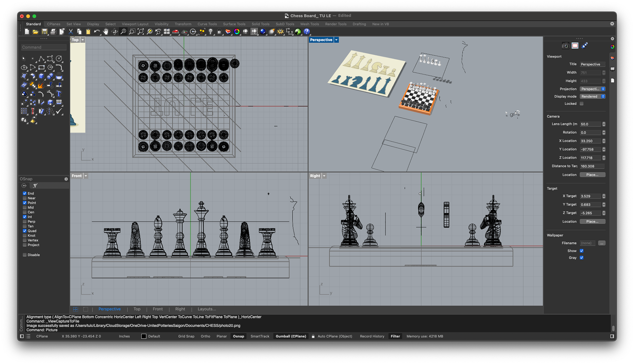This screenshot has width=634, height=364.
Task: Select the Box solid tool
Action: click(x=41, y=76)
